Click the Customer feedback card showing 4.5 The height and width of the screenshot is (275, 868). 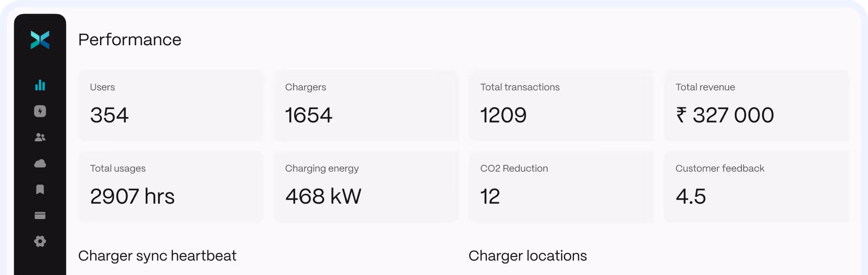coord(756,186)
